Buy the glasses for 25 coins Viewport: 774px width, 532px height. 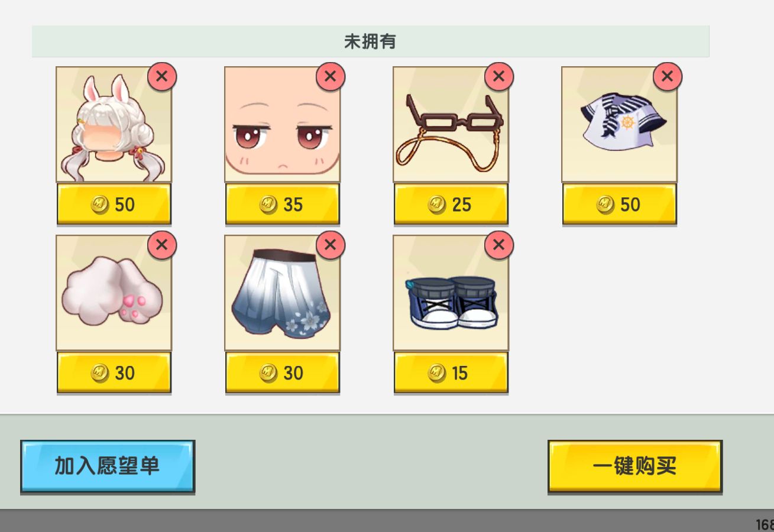click(451, 205)
